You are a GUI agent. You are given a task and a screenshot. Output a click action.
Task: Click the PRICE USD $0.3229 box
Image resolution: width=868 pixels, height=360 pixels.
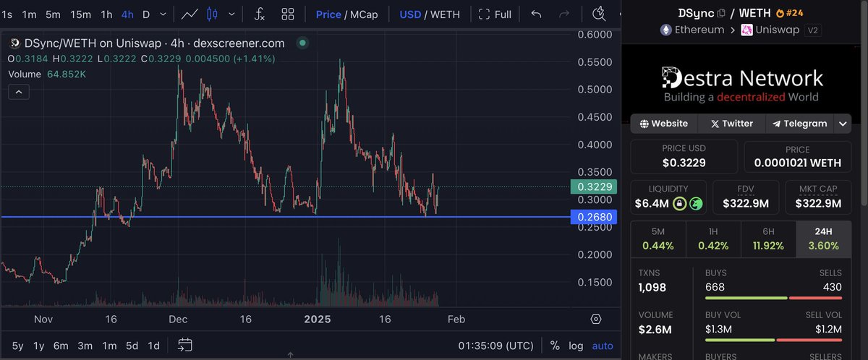point(684,156)
